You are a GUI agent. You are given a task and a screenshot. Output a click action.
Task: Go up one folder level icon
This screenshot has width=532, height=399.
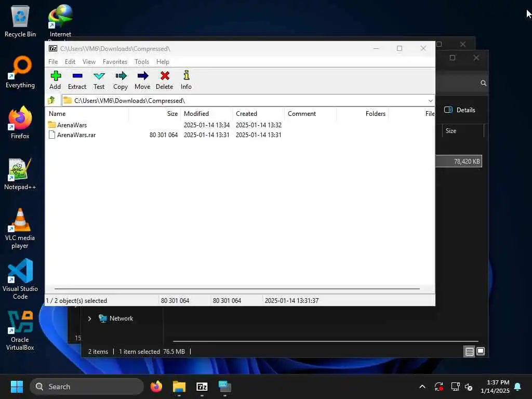click(51, 100)
